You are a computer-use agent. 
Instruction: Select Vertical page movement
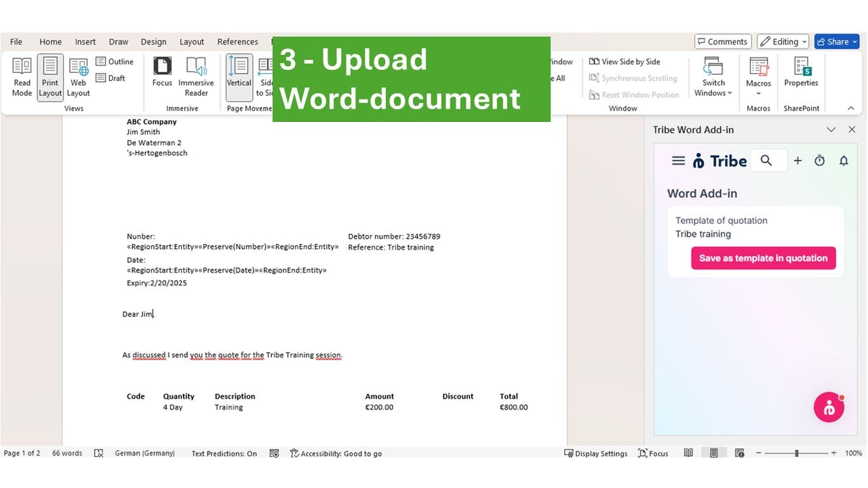point(239,78)
